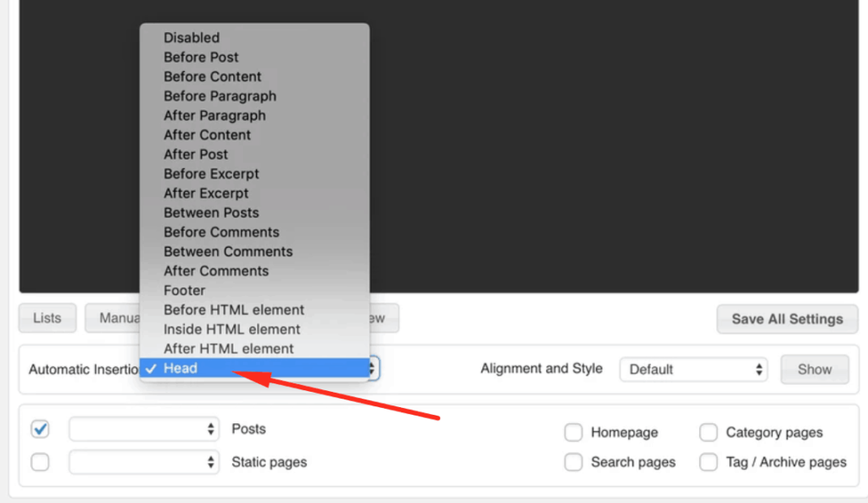Image resolution: width=868 pixels, height=503 pixels.
Task: Check the Search pages option
Action: click(573, 462)
